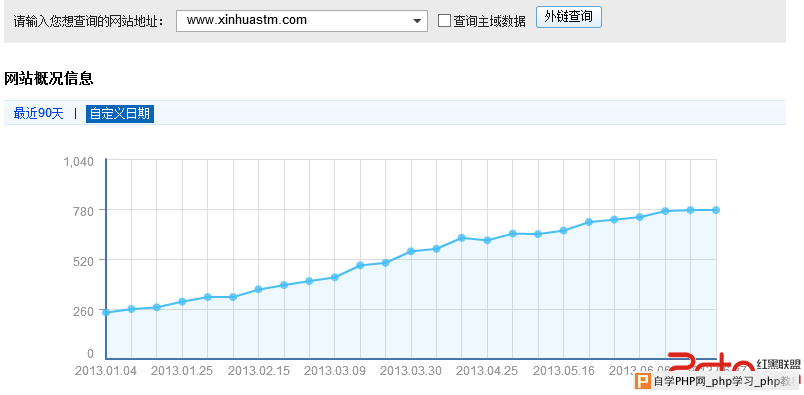
Task: Click the 1,040 y-axis label
Action: pos(78,162)
